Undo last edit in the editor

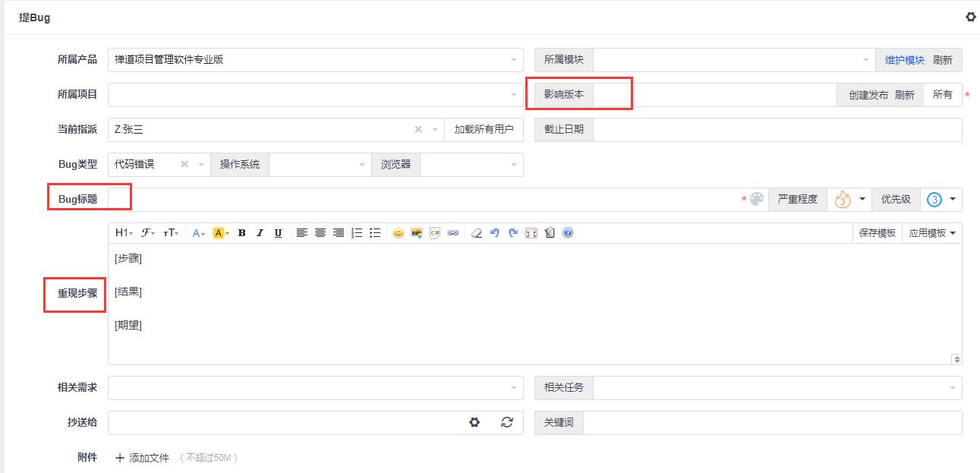[495, 233]
